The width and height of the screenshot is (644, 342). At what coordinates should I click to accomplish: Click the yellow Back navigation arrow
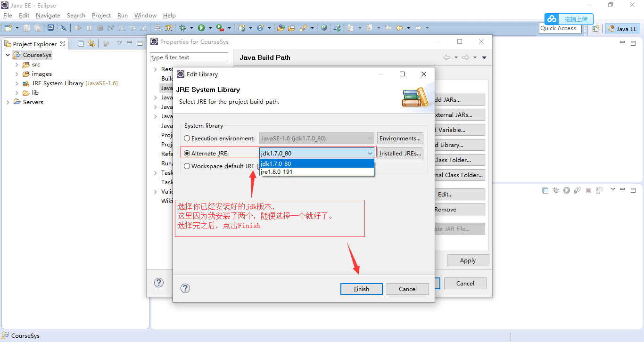[399, 28]
